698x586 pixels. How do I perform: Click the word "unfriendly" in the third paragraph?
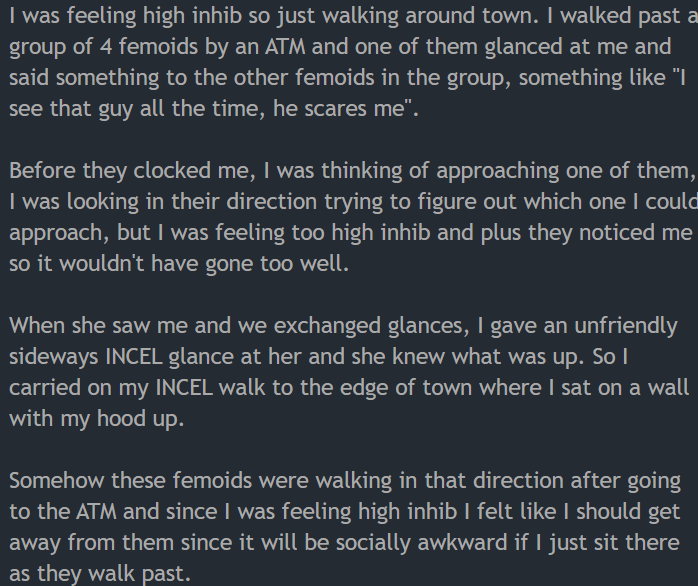626,326
